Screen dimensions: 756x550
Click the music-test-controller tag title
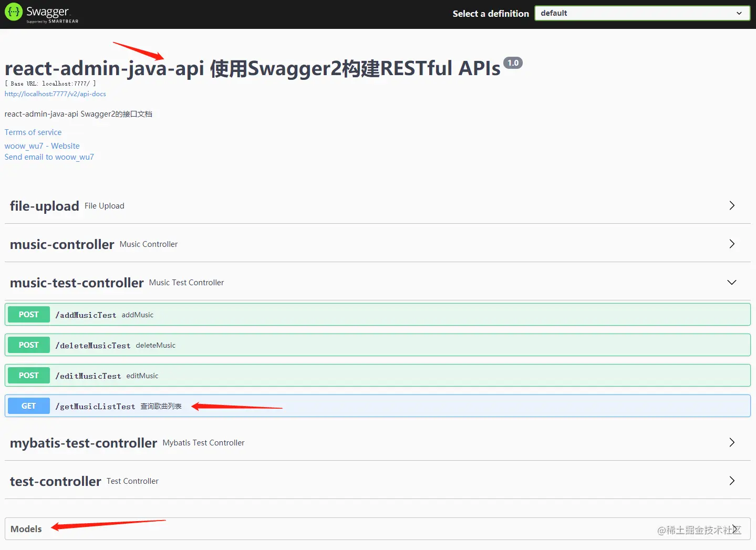(77, 283)
